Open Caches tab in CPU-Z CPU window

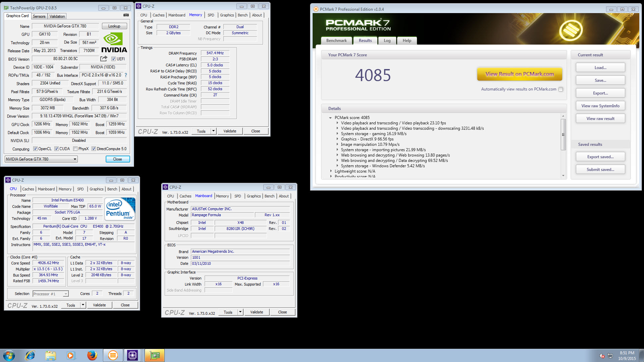[28, 189]
